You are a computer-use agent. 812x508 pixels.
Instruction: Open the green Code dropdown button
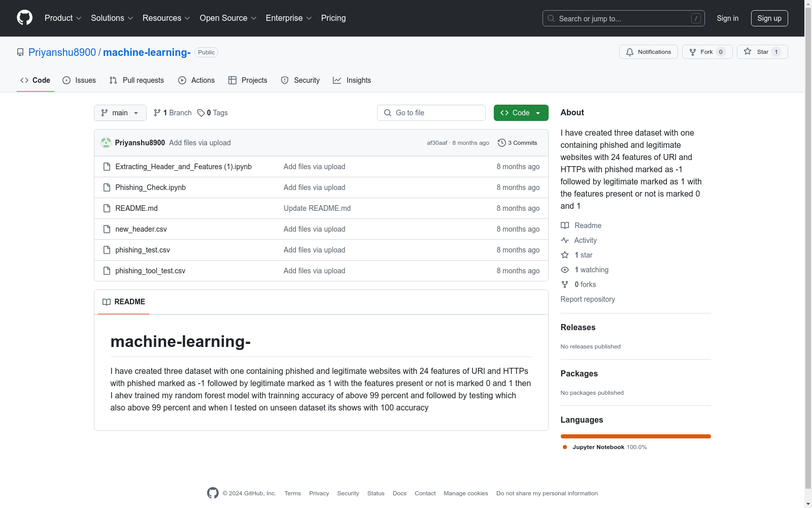click(521, 113)
